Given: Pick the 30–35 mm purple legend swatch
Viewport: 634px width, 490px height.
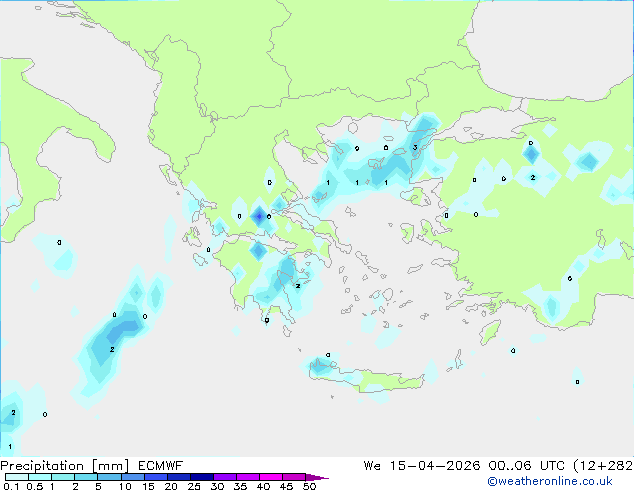Looking at the screenshot, I should [224, 477].
